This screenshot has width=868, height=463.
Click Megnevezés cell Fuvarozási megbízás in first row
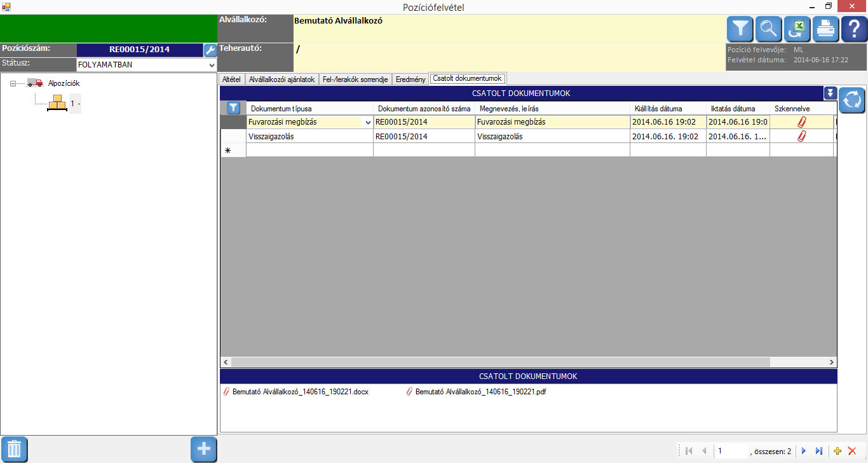coord(552,122)
